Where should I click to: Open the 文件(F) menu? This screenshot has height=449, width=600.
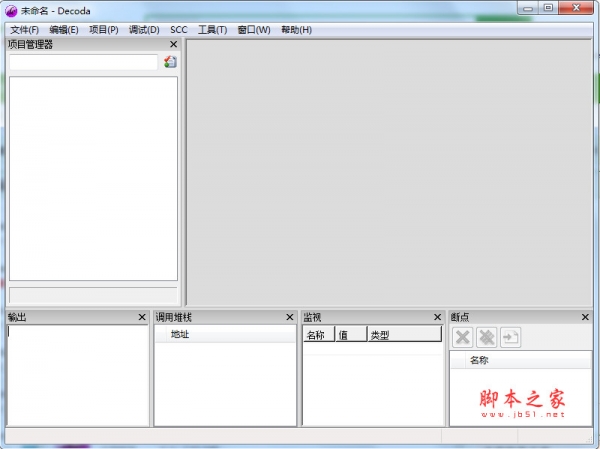(x=24, y=30)
